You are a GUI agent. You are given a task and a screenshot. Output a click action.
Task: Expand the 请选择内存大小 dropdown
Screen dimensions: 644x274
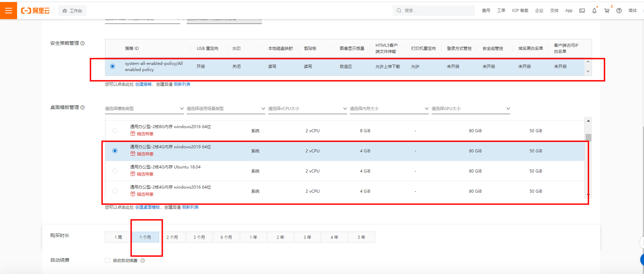point(389,109)
